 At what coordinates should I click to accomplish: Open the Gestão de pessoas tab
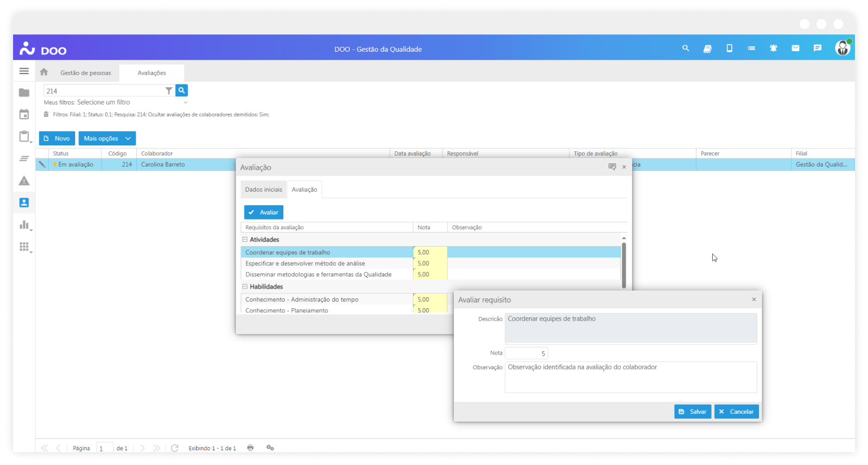(x=86, y=73)
